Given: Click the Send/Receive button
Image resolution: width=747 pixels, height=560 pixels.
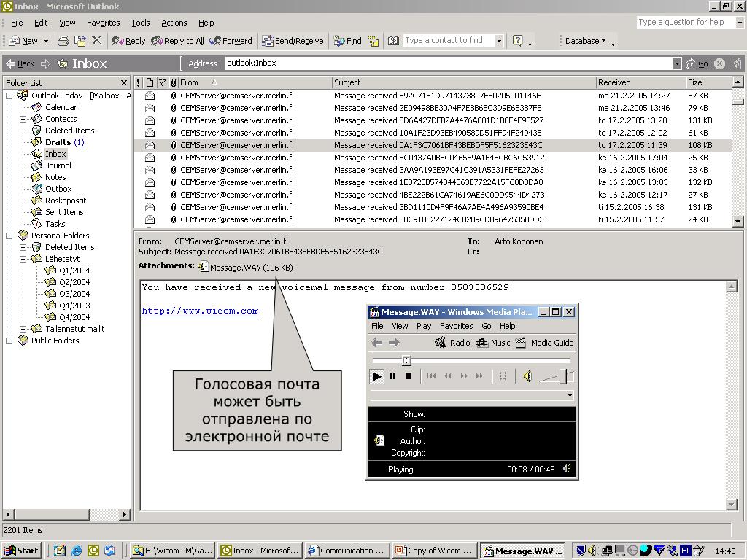Looking at the screenshot, I should [x=293, y=41].
